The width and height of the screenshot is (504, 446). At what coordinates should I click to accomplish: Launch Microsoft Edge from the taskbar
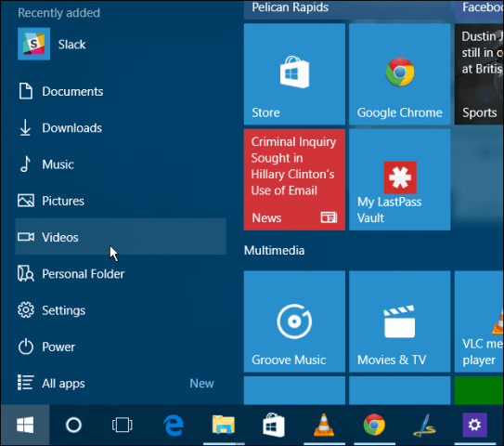click(x=174, y=425)
